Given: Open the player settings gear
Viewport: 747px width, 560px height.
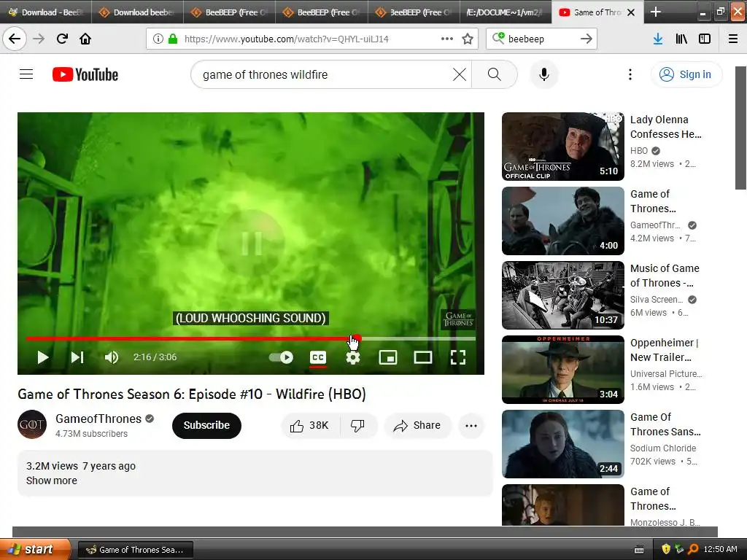Looking at the screenshot, I should pyautogui.click(x=352, y=357).
